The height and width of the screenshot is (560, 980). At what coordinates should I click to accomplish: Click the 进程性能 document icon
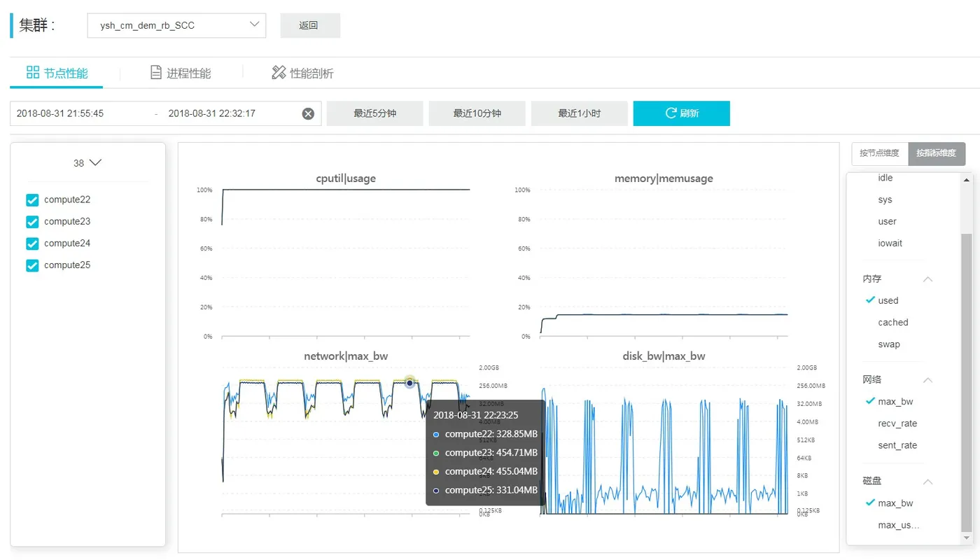[156, 72]
